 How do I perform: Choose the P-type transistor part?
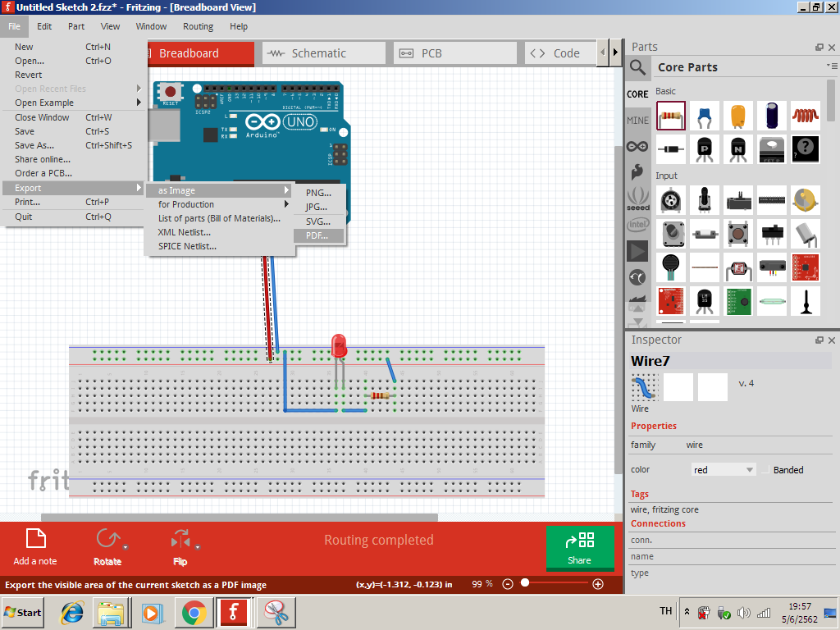coord(705,149)
